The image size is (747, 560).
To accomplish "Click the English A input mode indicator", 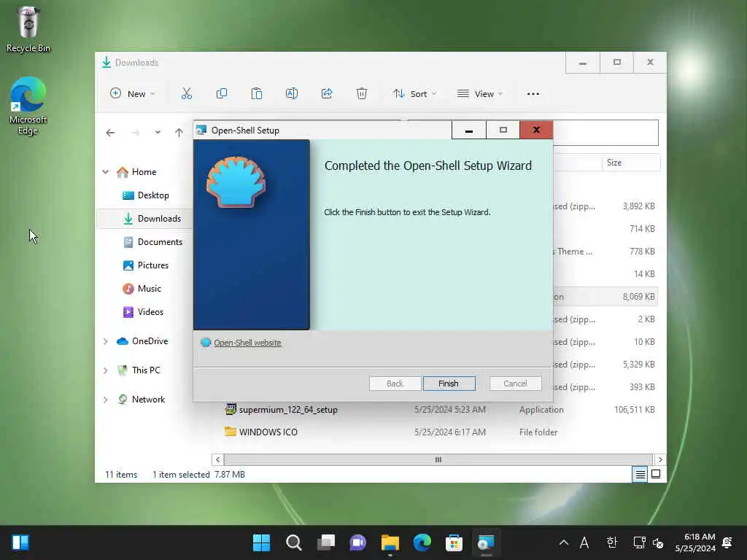I will coord(584,542).
